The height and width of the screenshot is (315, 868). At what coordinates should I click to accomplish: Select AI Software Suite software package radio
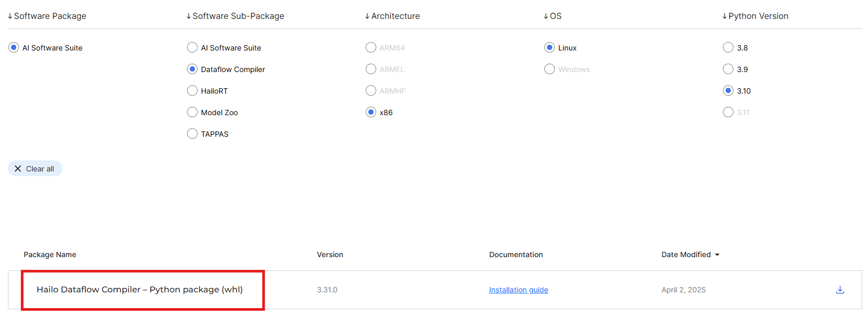pos(14,48)
